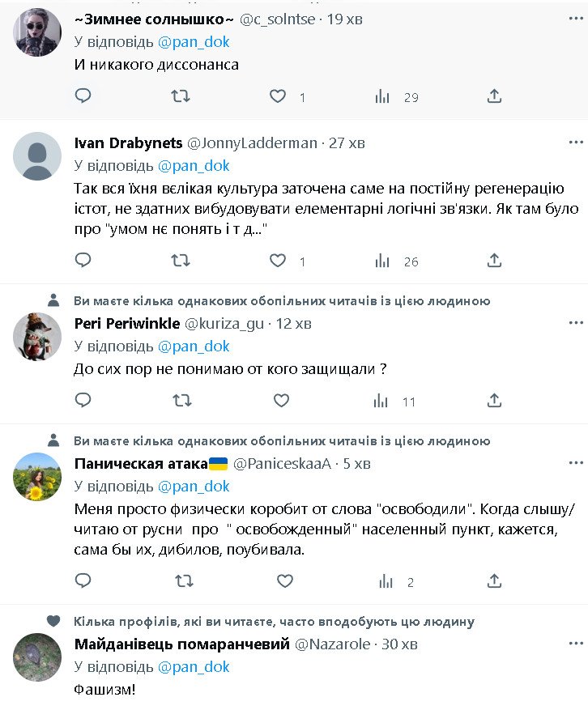
Task: Open more menu on Майданівець помаранчевий tweet
Action: 575,644
